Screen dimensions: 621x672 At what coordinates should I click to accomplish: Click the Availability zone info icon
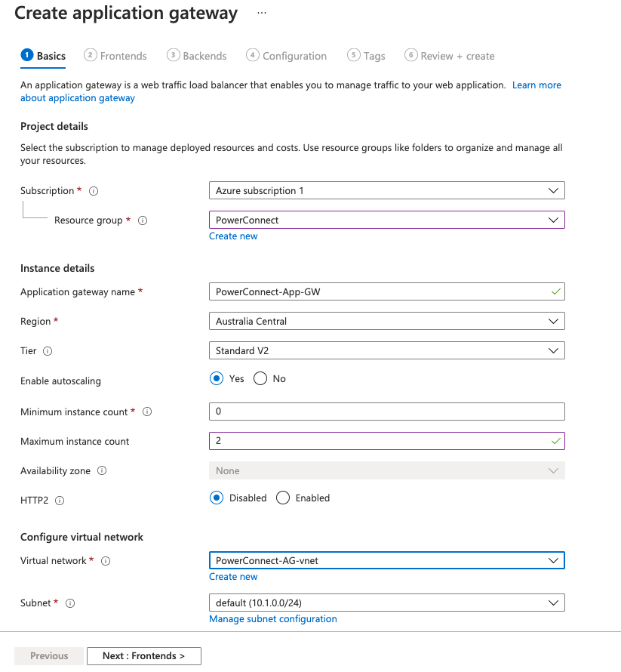(102, 471)
